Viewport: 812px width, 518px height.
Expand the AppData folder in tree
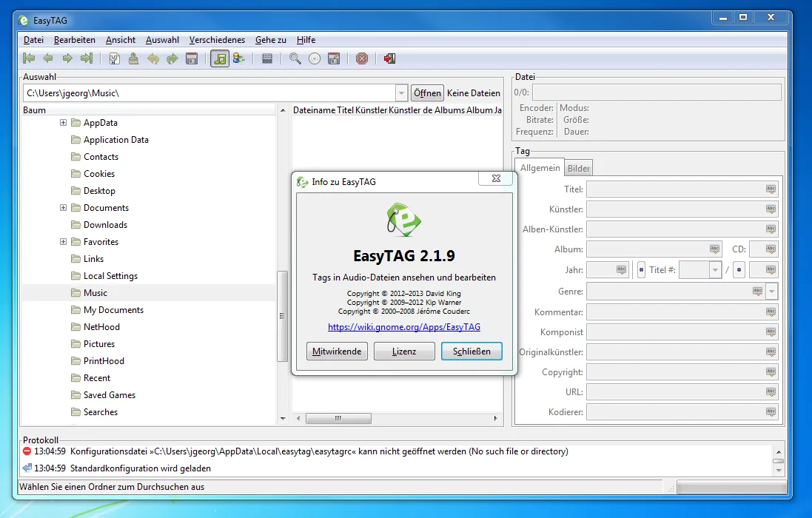pyautogui.click(x=63, y=123)
